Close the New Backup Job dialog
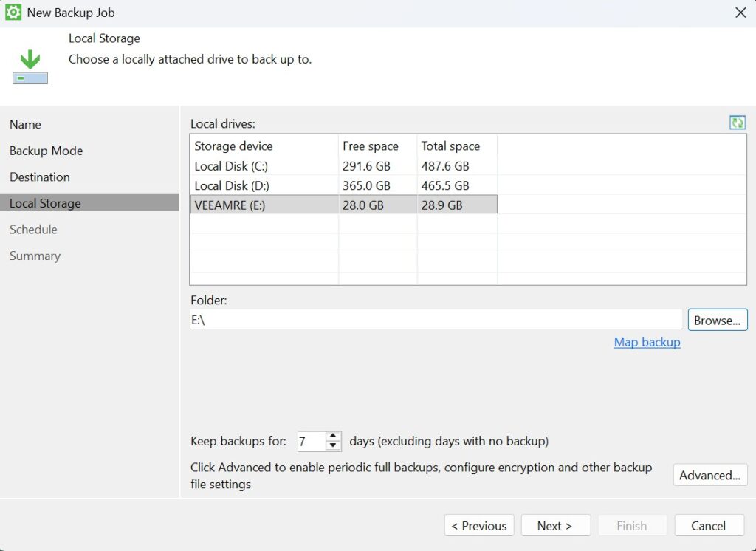 740,13
